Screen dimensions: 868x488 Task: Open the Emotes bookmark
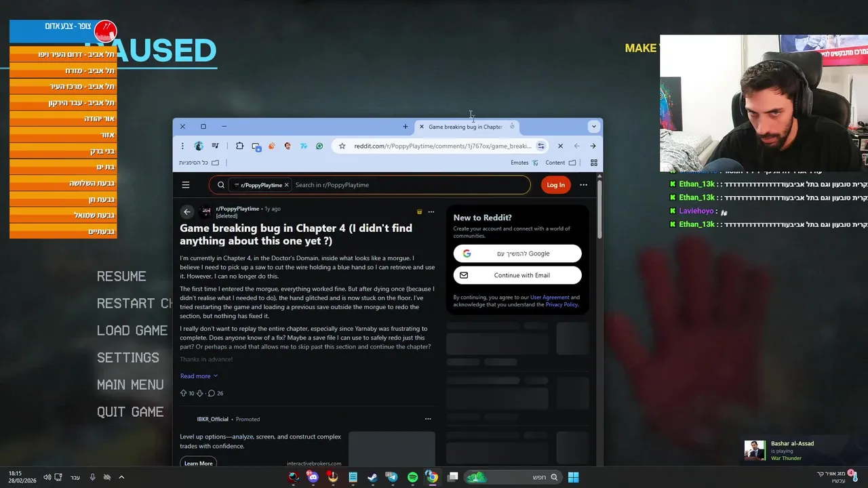coord(524,163)
